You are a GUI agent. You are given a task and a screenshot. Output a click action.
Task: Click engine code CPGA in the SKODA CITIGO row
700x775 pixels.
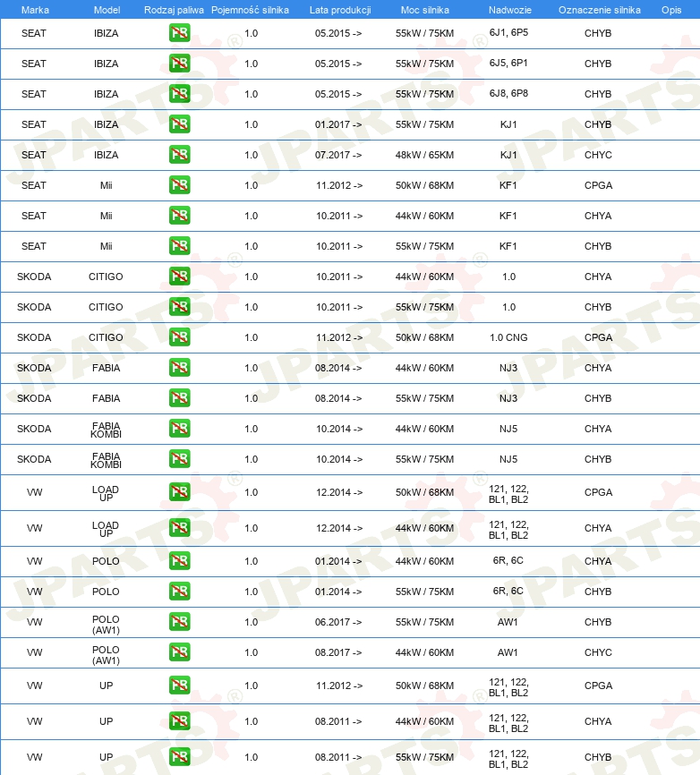598,337
